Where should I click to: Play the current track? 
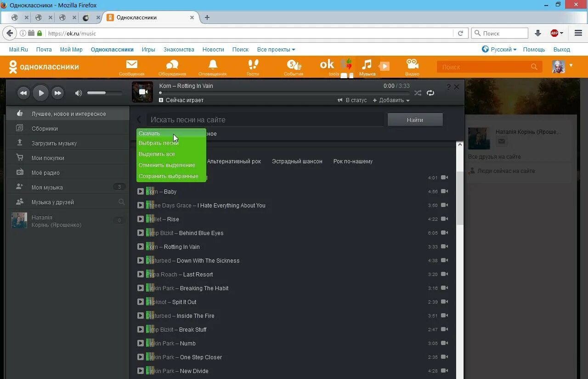point(40,93)
